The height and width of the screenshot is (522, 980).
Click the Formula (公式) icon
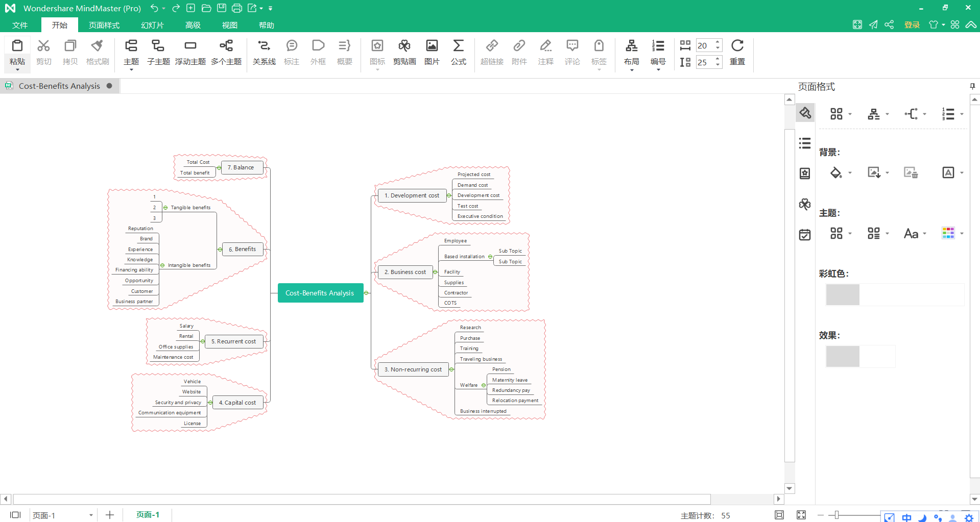pyautogui.click(x=458, y=53)
